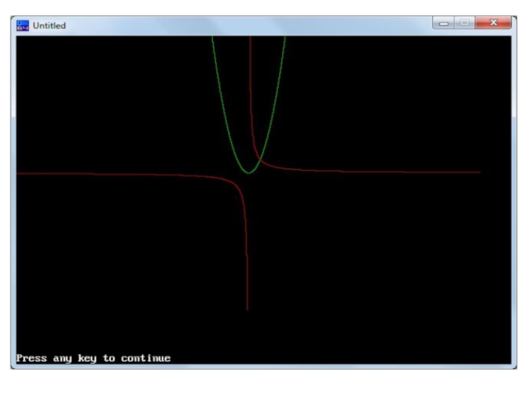Close the Untitled window
Image resolution: width=532 pixels, height=399 pixels.
pos(493,23)
